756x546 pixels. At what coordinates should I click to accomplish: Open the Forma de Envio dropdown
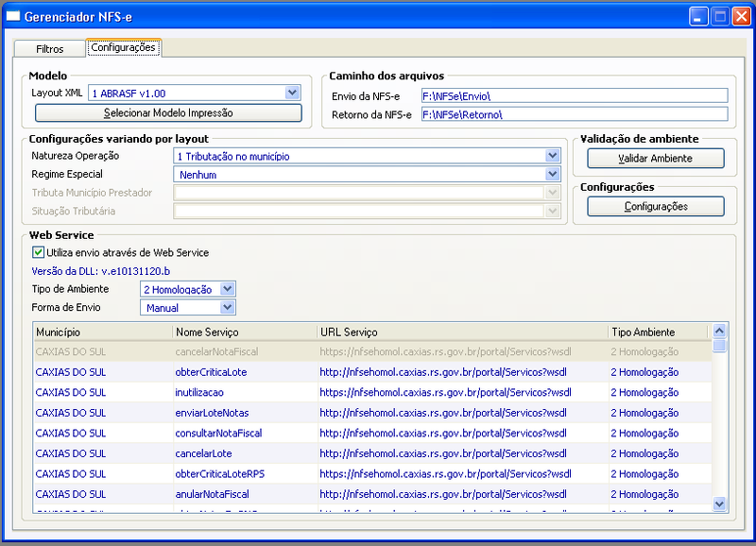[x=227, y=307]
